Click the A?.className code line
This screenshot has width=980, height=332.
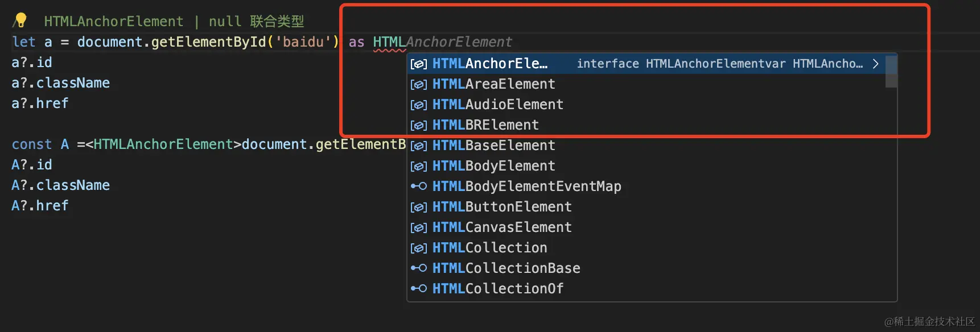pos(60,185)
